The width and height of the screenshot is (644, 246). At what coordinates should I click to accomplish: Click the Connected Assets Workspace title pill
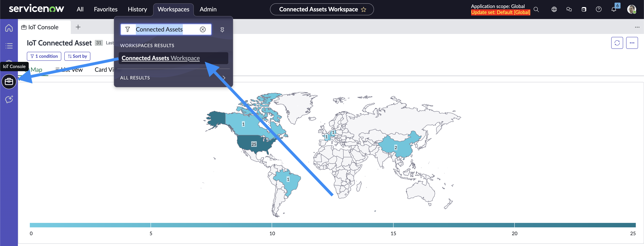pyautogui.click(x=322, y=10)
